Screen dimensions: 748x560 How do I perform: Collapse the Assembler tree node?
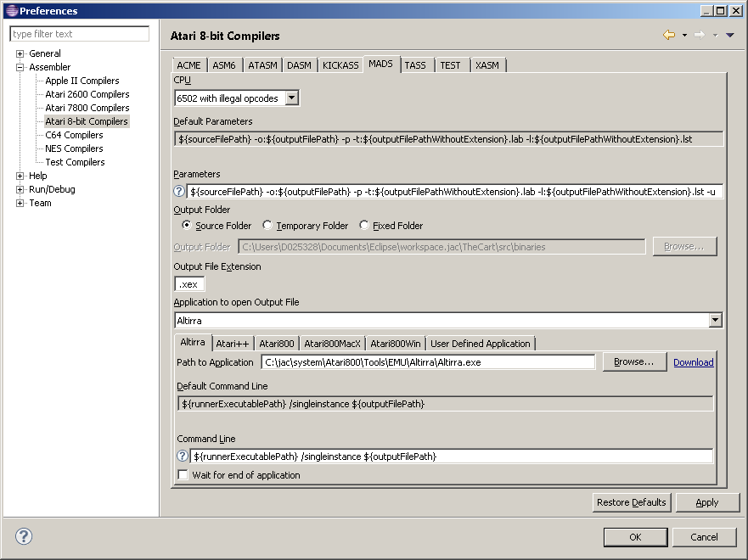20,67
